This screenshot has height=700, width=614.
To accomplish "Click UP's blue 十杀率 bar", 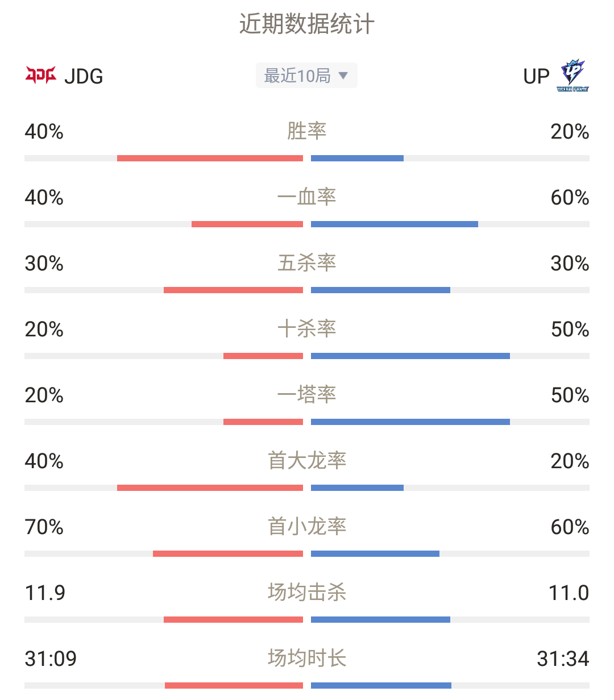I will click(410, 356).
